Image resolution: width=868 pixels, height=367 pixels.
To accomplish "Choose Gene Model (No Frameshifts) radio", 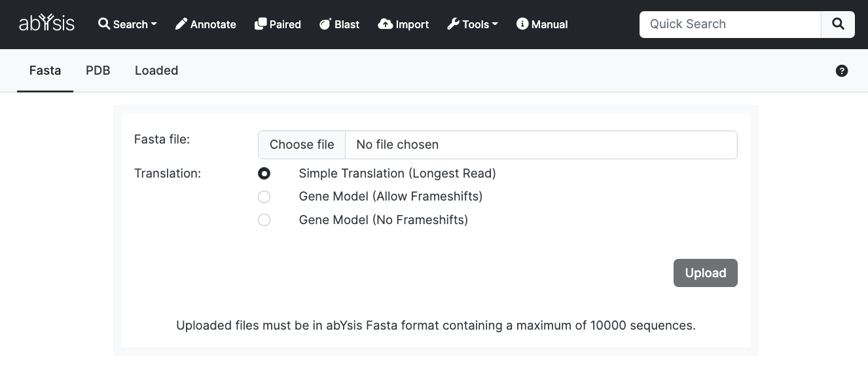I will (264, 220).
